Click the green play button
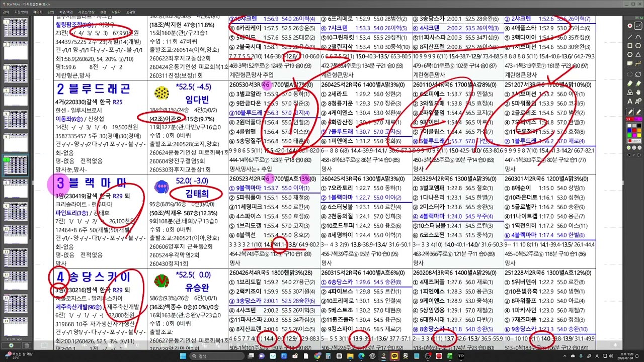Screen dimensions: 644x362 (x=628, y=147)
